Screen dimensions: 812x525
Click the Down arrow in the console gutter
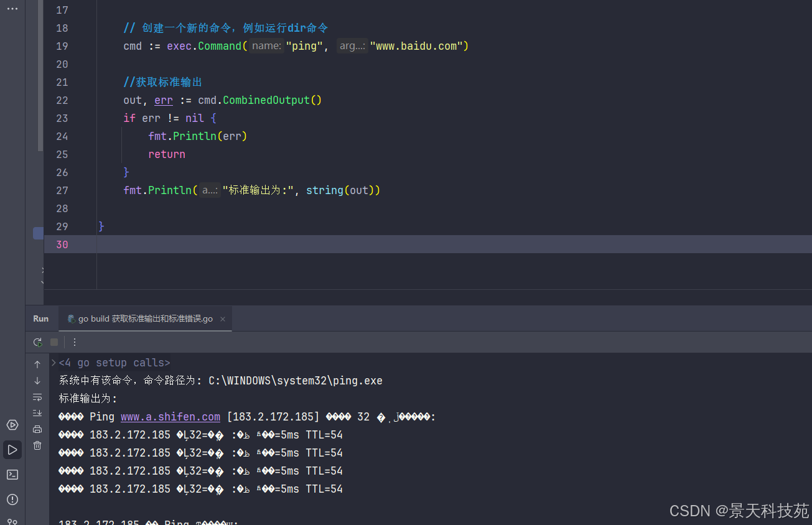37,381
